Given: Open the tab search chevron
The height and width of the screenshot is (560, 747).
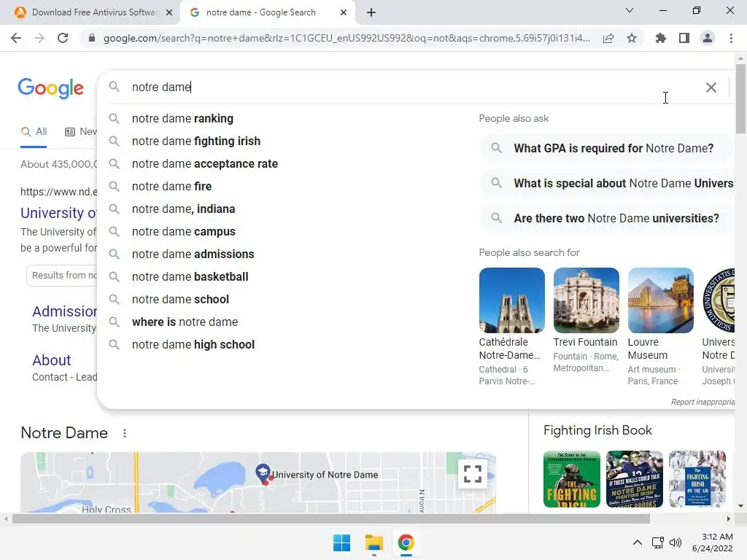Looking at the screenshot, I should pyautogui.click(x=630, y=10).
